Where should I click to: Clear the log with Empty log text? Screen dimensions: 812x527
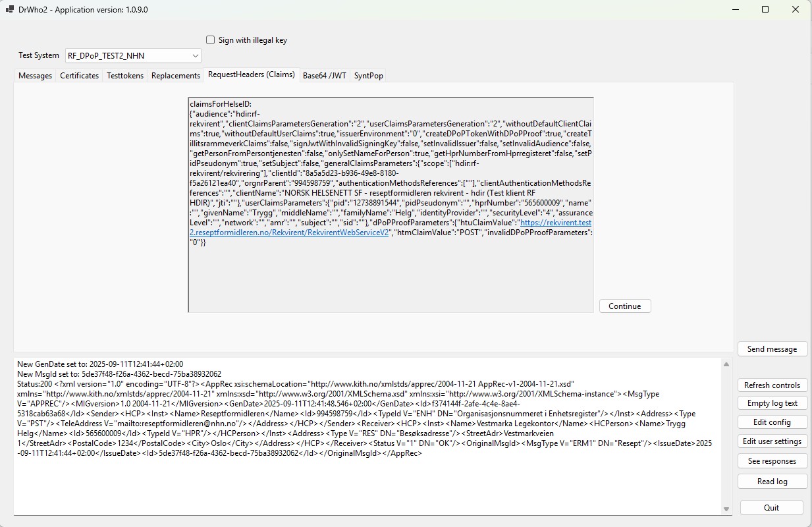point(772,402)
